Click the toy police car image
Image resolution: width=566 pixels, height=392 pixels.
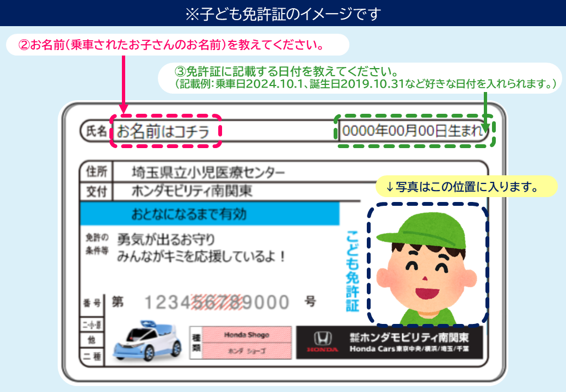pyautogui.click(x=147, y=341)
